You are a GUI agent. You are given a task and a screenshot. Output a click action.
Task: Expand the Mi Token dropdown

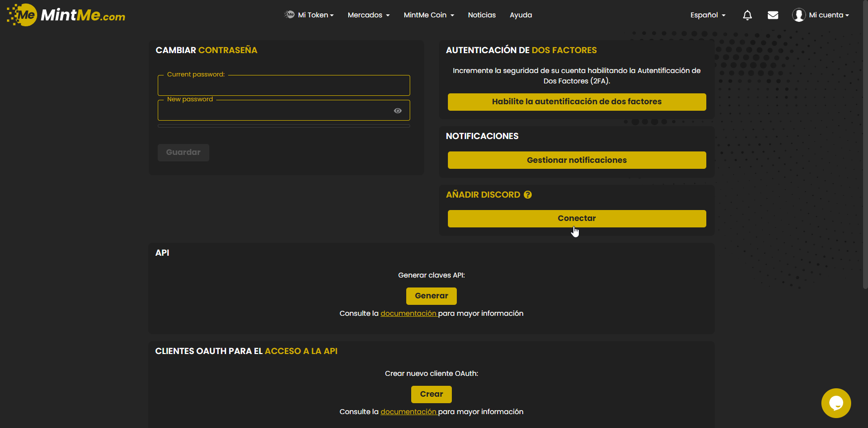tap(316, 15)
